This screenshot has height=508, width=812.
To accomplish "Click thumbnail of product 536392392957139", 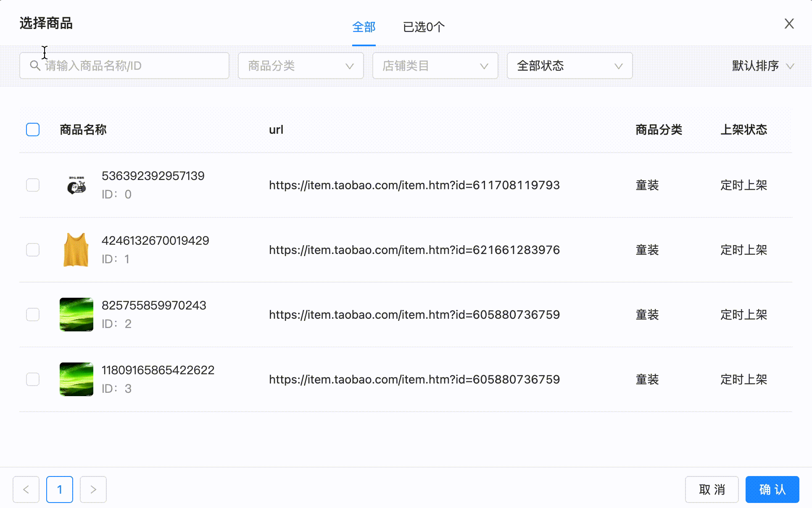I will click(76, 185).
